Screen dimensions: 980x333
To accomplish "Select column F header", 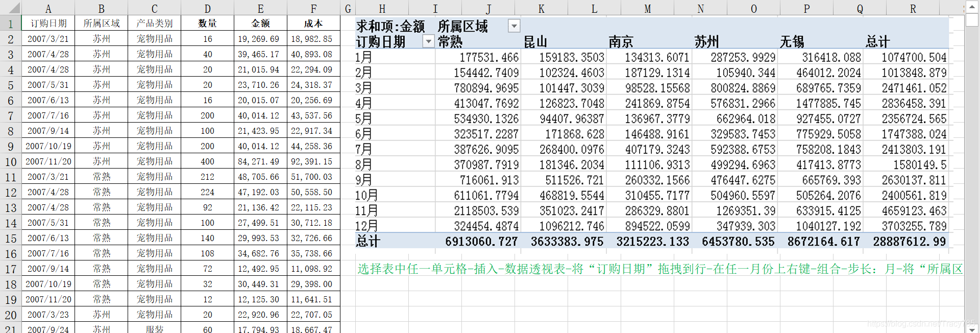I will click(313, 8).
